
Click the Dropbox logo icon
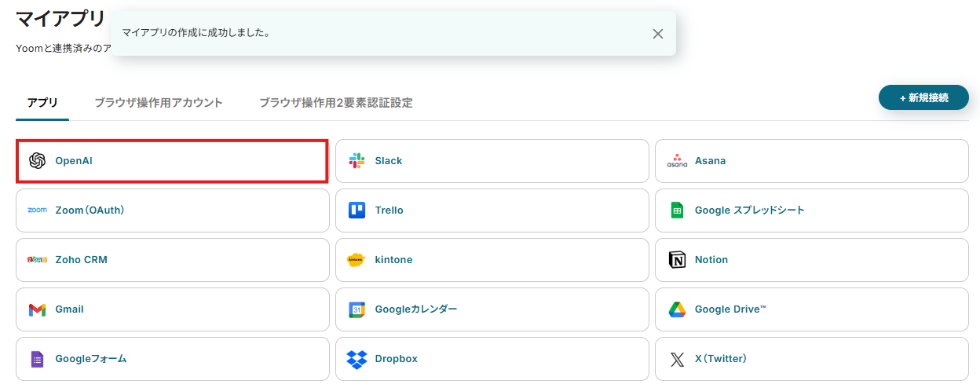[x=357, y=359]
